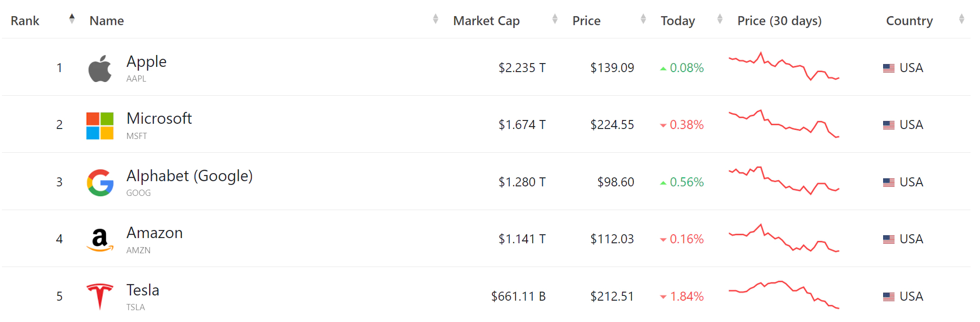Sort using the Name column arrows
Image resolution: width=980 pixels, height=322 pixels.
pos(435,19)
